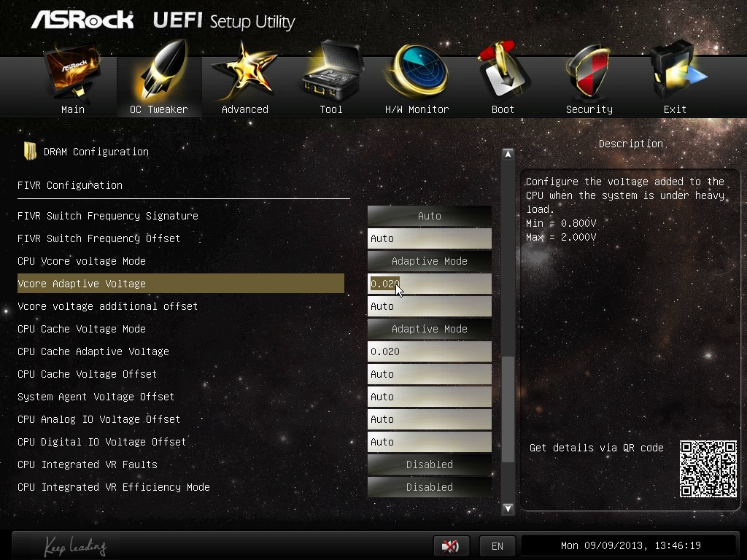The width and height of the screenshot is (747, 560).
Task: Select CPU Analog IO Voltage Offset label
Action: [x=98, y=419]
